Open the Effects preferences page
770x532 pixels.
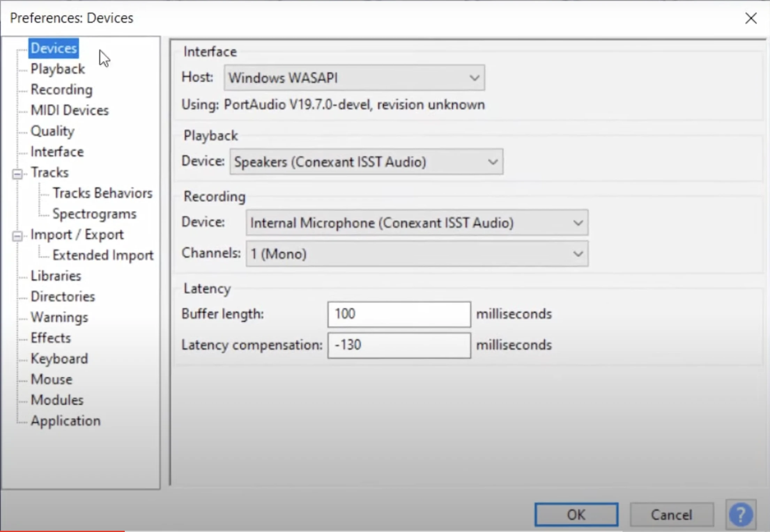pyautogui.click(x=51, y=338)
